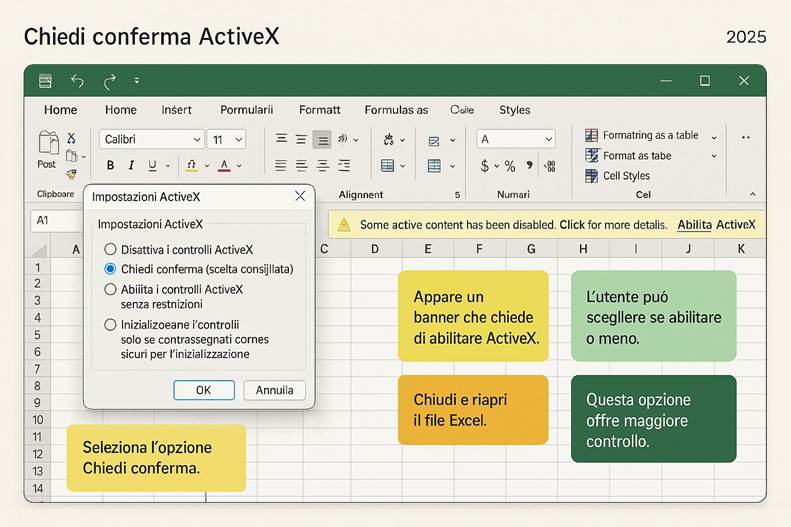
Task: Switch to the Styles ribbon tab
Action: [515, 110]
